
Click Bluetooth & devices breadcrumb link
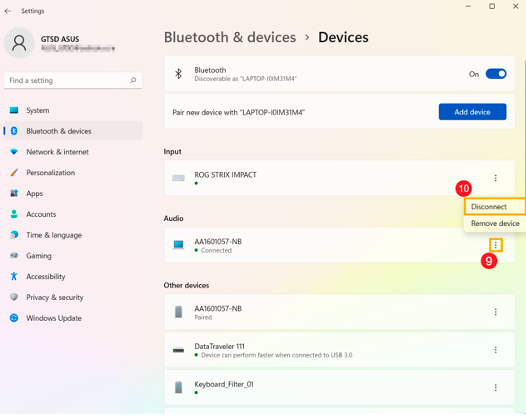tap(230, 37)
